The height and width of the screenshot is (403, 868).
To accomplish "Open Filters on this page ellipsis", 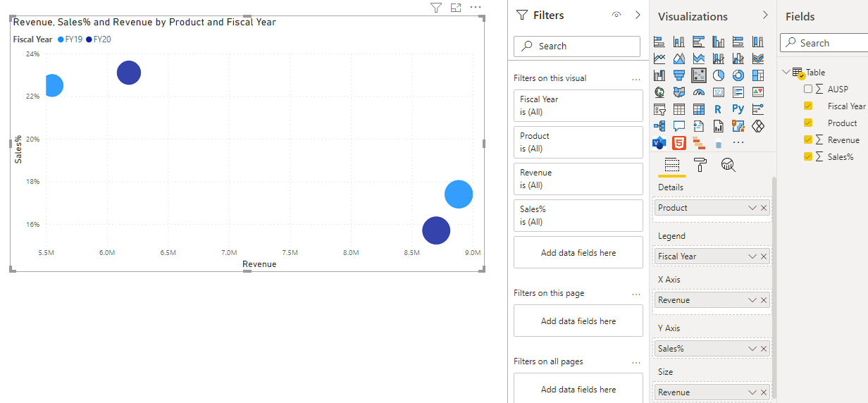I will point(636,294).
